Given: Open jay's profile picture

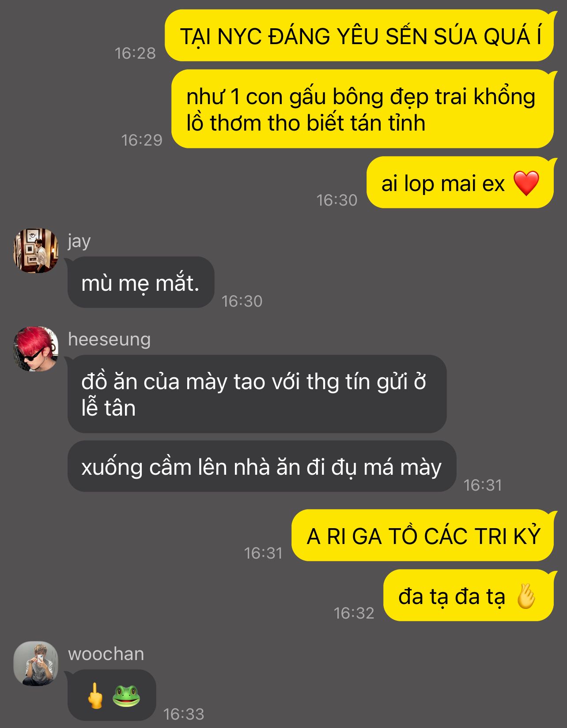Looking at the screenshot, I should pyautogui.click(x=36, y=251).
